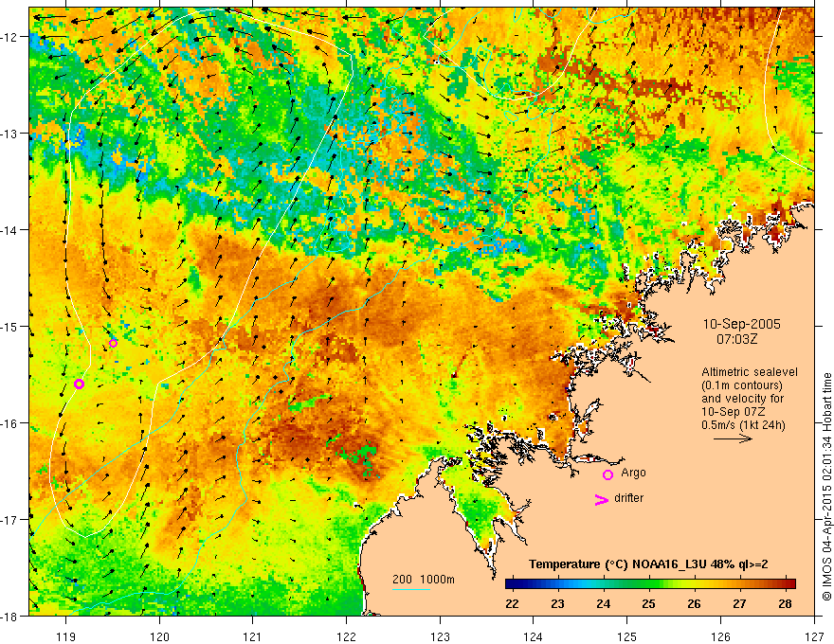
Task: Click the Argo legend label
Action: [633, 473]
